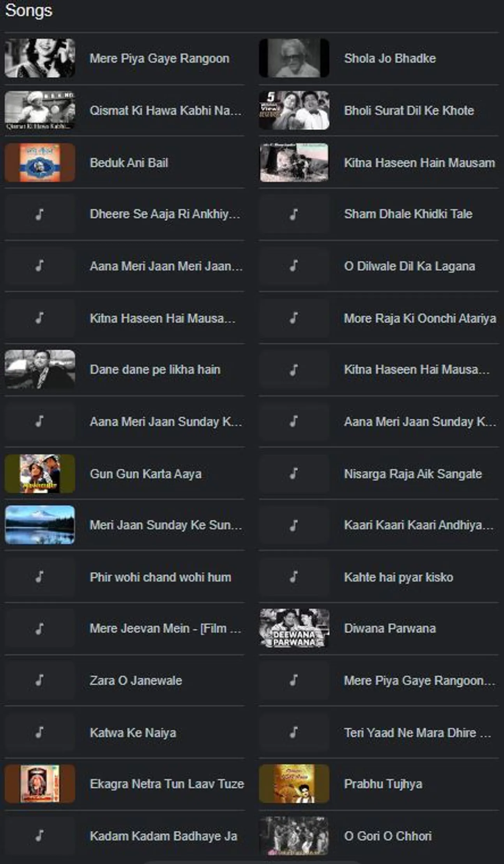Image resolution: width=504 pixels, height=864 pixels.
Task: Open the Beduk Ani Bail album thumbnail
Action: (x=40, y=163)
